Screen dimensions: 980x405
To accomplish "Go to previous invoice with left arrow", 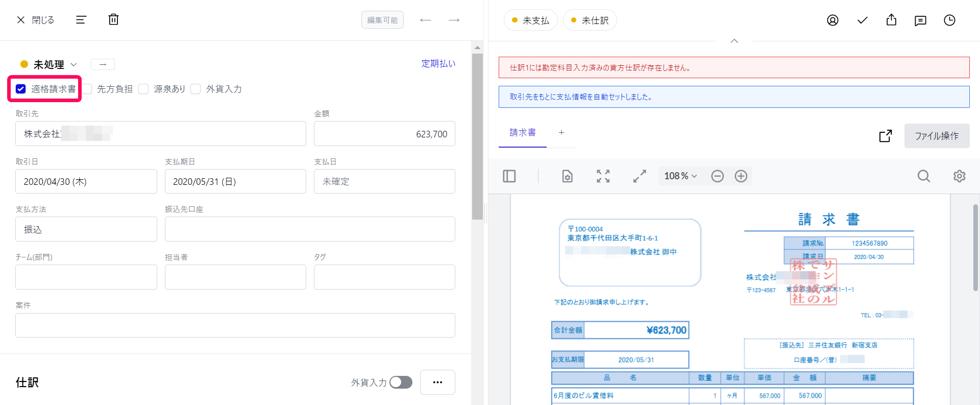I will 425,20.
